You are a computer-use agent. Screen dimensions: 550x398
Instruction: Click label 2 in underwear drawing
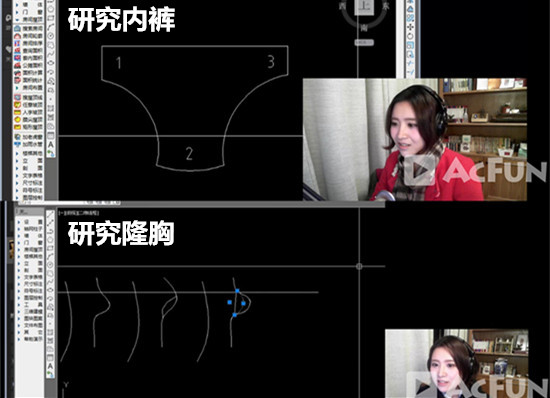pyautogui.click(x=189, y=154)
